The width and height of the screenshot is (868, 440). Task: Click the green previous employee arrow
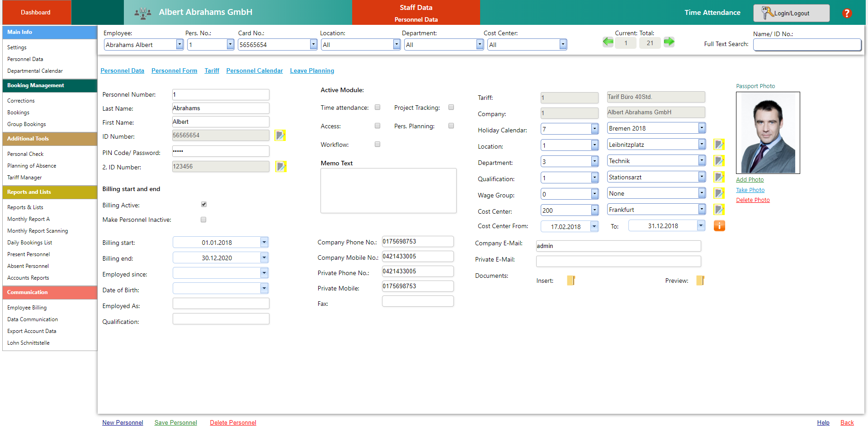(x=608, y=42)
